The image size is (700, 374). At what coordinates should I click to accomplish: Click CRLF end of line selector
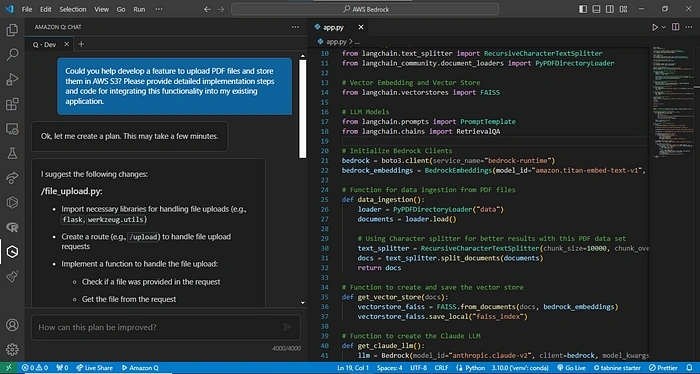(x=441, y=368)
